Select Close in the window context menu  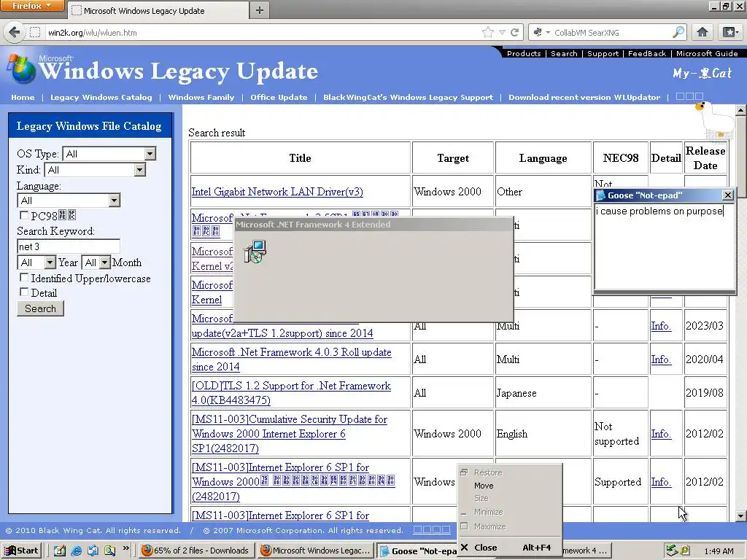pyautogui.click(x=485, y=548)
